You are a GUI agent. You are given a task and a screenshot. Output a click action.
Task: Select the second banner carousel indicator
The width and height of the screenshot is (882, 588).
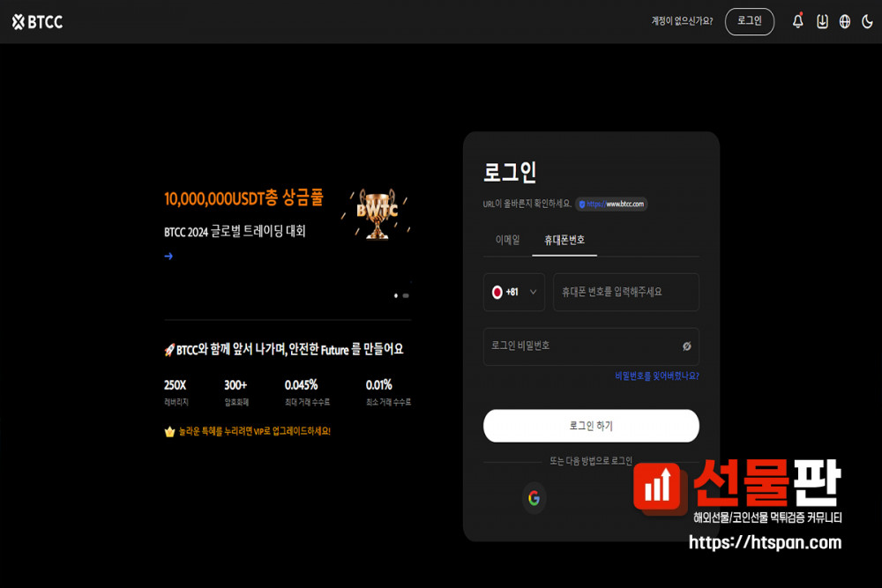click(406, 295)
